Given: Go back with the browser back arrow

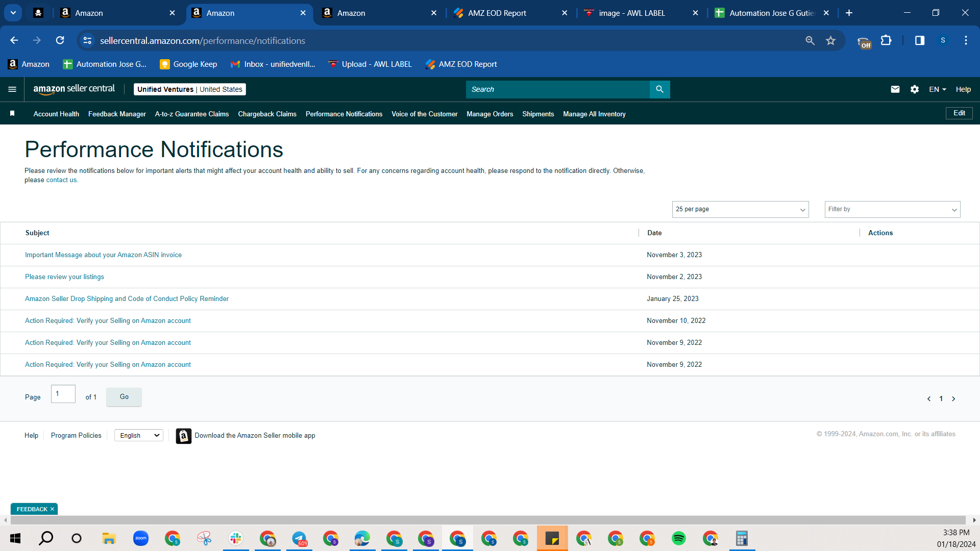Looking at the screenshot, I should 14,40.
